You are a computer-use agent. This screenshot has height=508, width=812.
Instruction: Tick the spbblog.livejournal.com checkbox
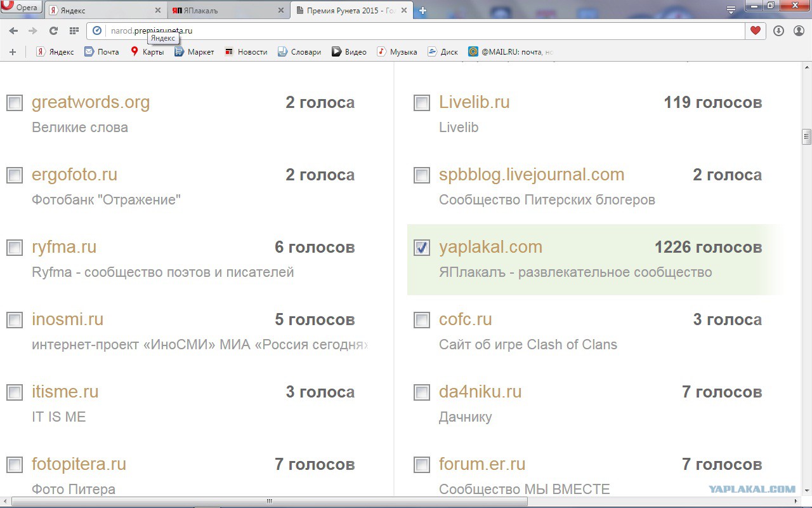[422, 175]
